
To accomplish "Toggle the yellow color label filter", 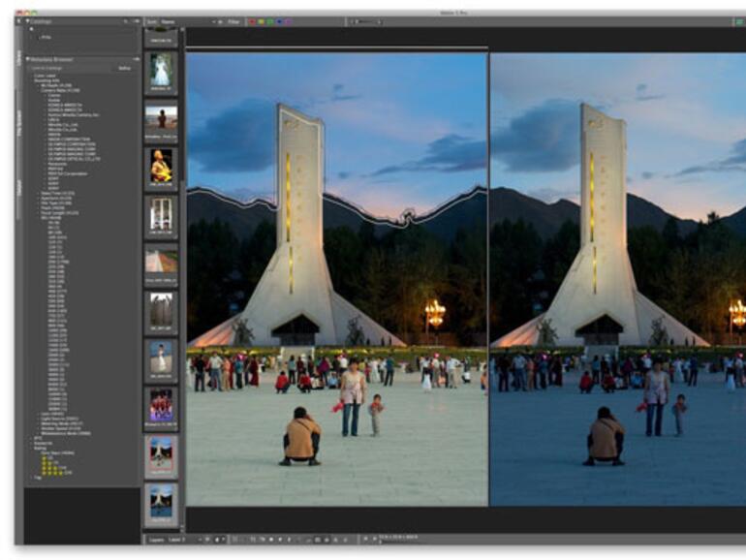I will click(x=260, y=20).
